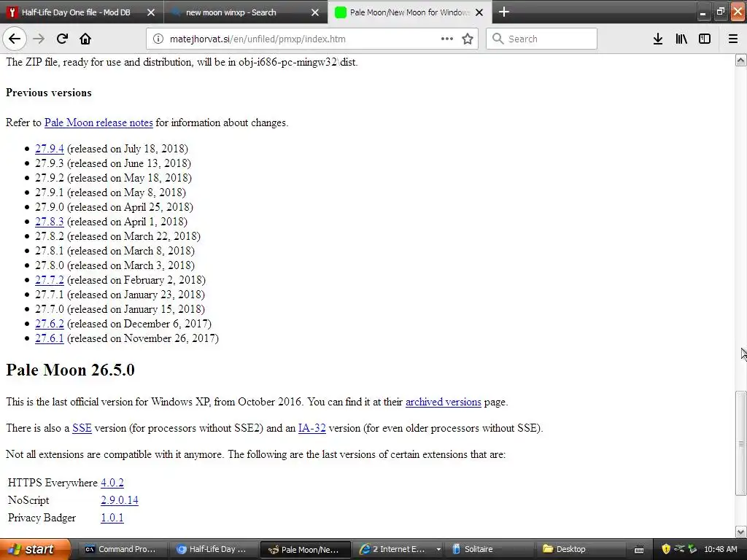Image resolution: width=747 pixels, height=560 pixels.
Task: Bookmark this page with the star
Action: point(468,39)
